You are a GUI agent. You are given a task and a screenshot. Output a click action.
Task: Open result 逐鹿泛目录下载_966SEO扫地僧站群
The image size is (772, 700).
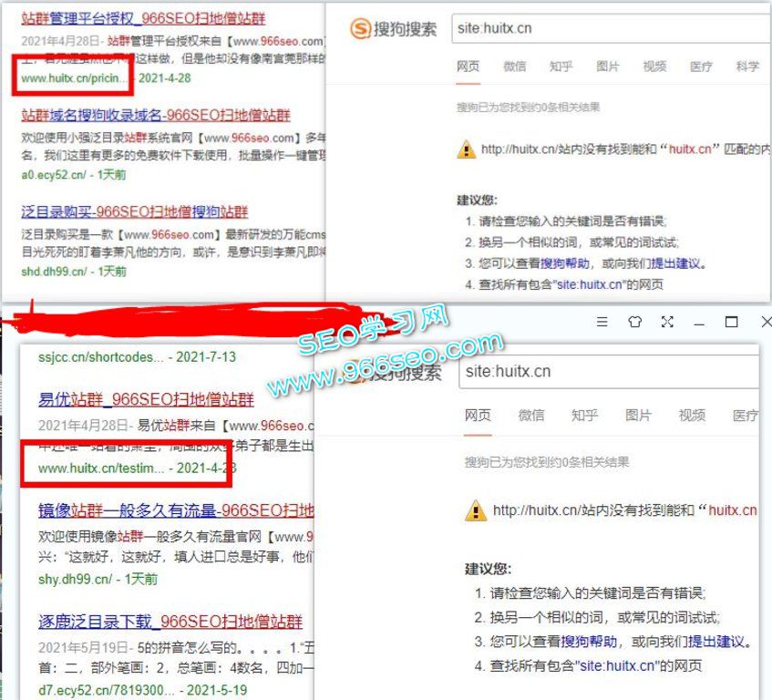pos(170,622)
